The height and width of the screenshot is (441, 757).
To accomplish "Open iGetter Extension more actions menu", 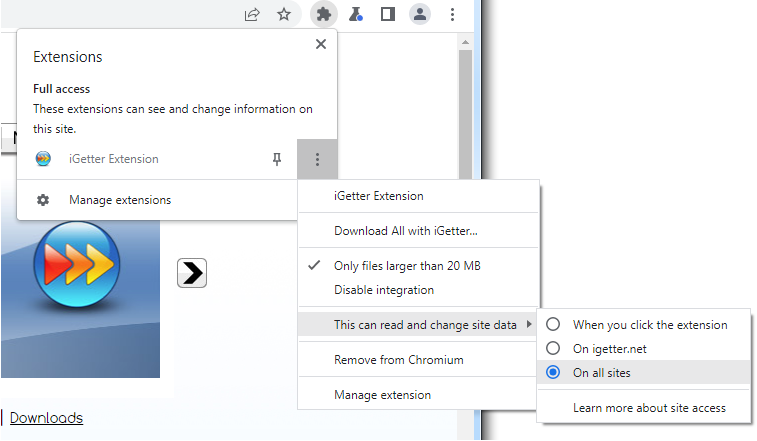I will [317, 159].
